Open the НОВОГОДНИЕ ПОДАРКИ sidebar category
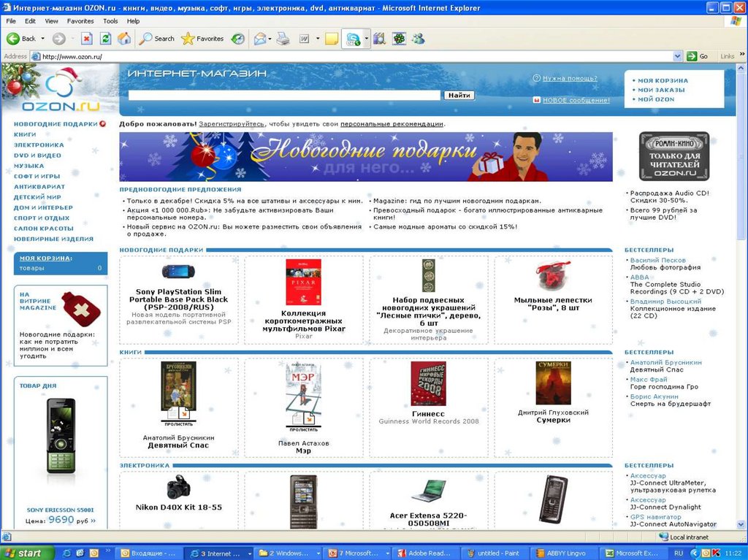The height and width of the screenshot is (560, 748). (x=56, y=124)
